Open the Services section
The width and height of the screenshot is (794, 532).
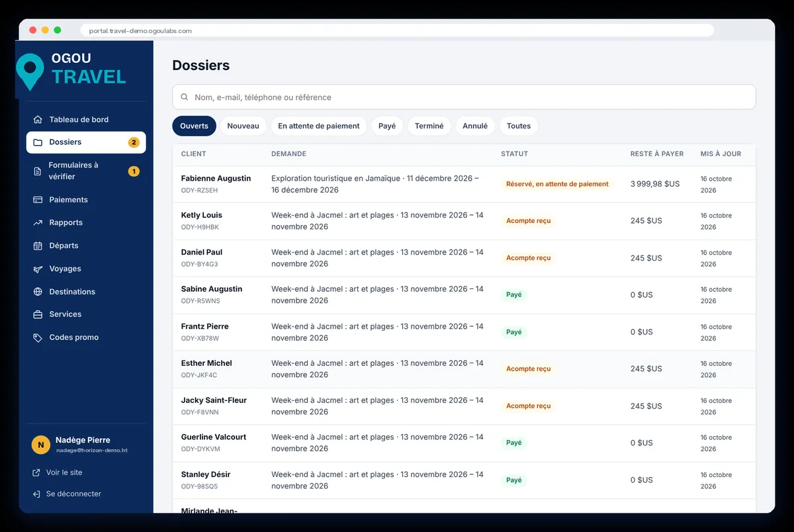86,314
